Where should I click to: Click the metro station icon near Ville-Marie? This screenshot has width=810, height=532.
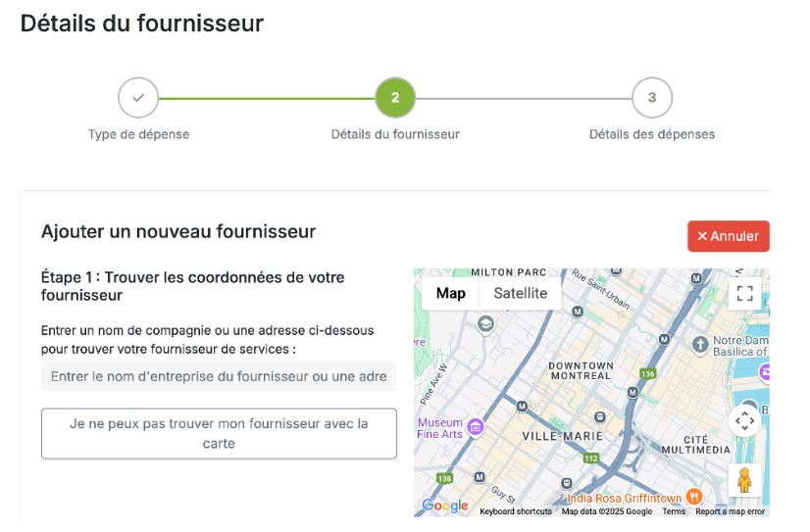(522, 407)
